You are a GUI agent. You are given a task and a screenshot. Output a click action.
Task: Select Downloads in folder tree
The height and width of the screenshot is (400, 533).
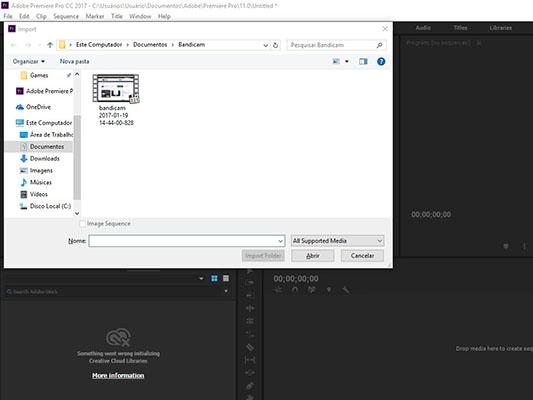(45, 159)
